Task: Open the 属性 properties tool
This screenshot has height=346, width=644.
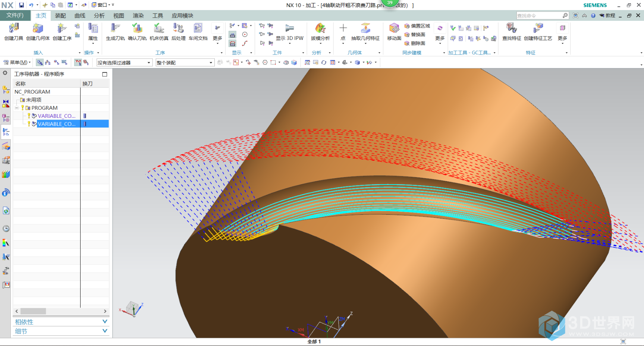Action: click(93, 31)
